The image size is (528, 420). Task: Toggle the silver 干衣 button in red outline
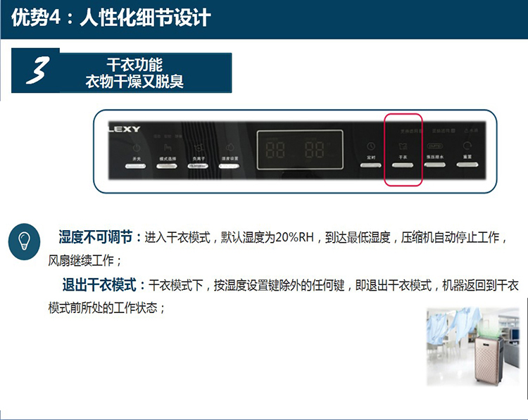(403, 165)
